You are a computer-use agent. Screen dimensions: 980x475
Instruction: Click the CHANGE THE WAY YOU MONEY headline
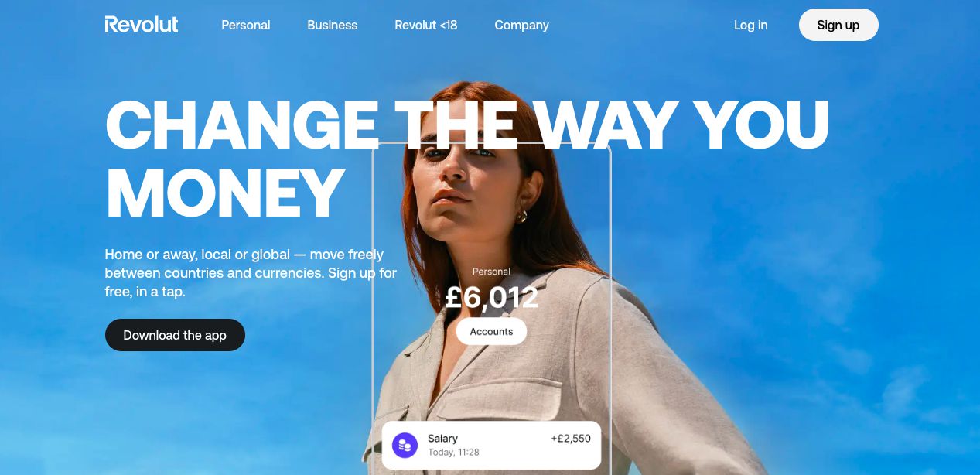(x=467, y=159)
